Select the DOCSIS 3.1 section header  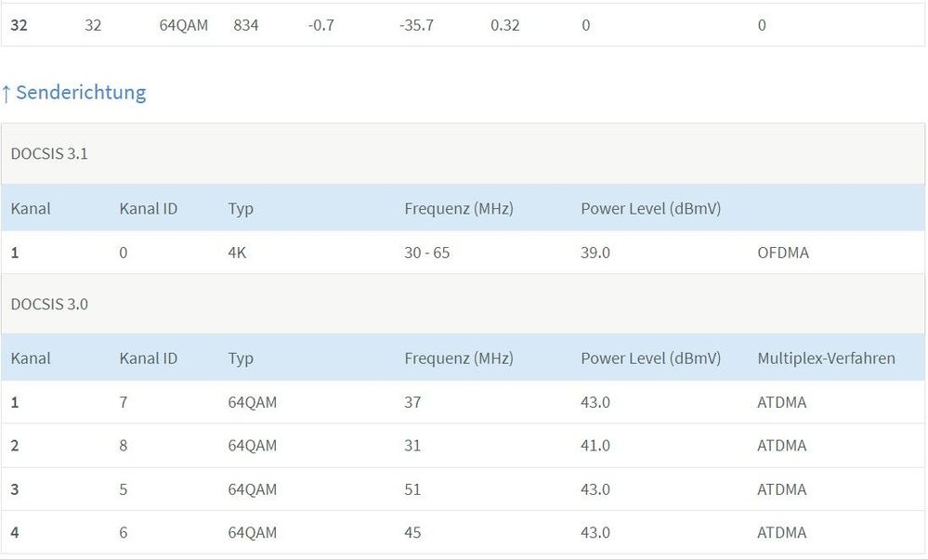pos(463,154)
